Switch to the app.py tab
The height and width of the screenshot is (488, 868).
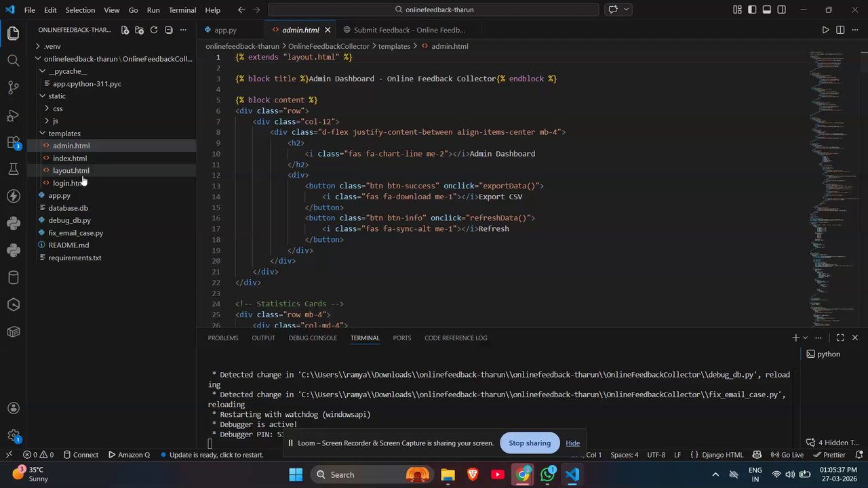pos(225,30)
